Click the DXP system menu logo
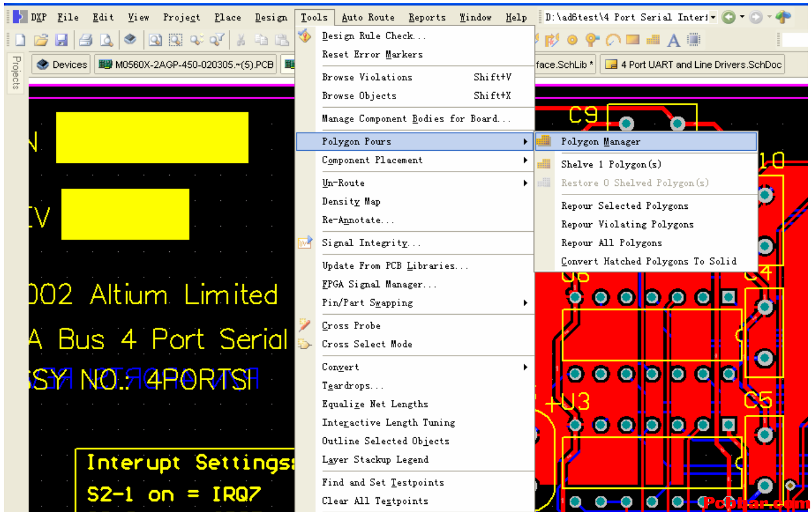Screen dimensions: 812x512 pyautogui.click(x=20, y=17)
